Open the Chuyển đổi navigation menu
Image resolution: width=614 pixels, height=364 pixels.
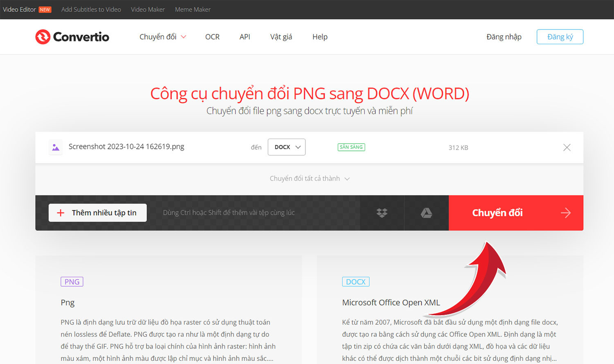[163, 37]
